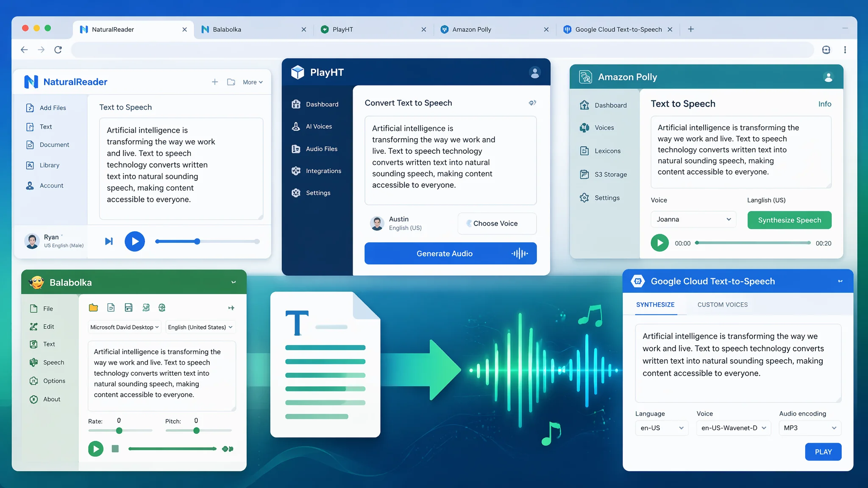Viewport: 868px width, 488px height.
Task: Open the Speech menu item in Balabolka
Action: click(47, 362)
